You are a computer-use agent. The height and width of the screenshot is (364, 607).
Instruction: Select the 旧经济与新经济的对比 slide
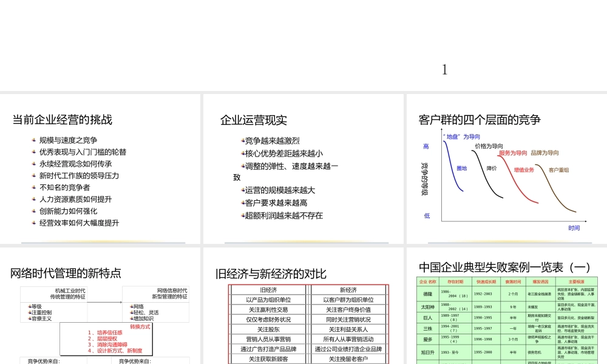303,306
